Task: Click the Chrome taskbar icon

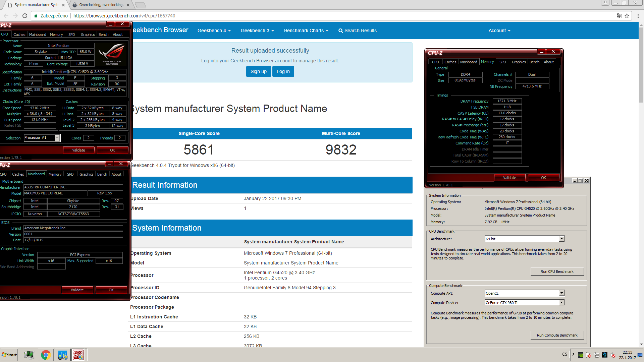Action: 46,355
